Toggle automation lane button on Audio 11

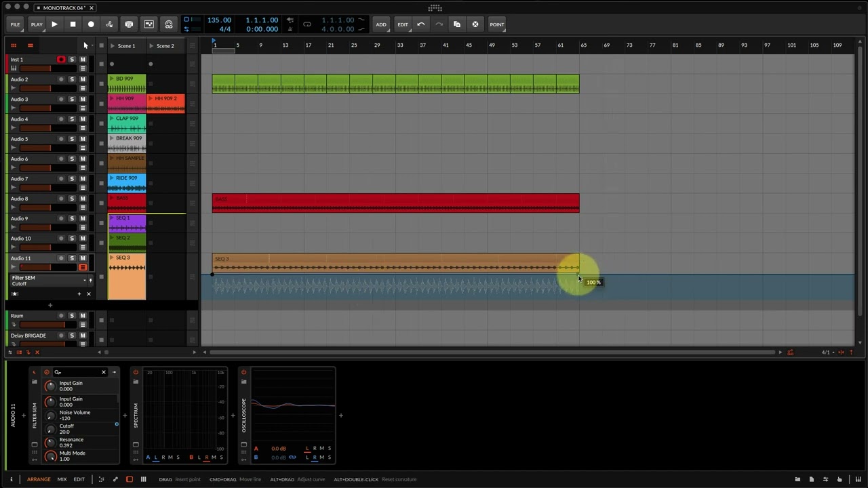click(83, 267)
